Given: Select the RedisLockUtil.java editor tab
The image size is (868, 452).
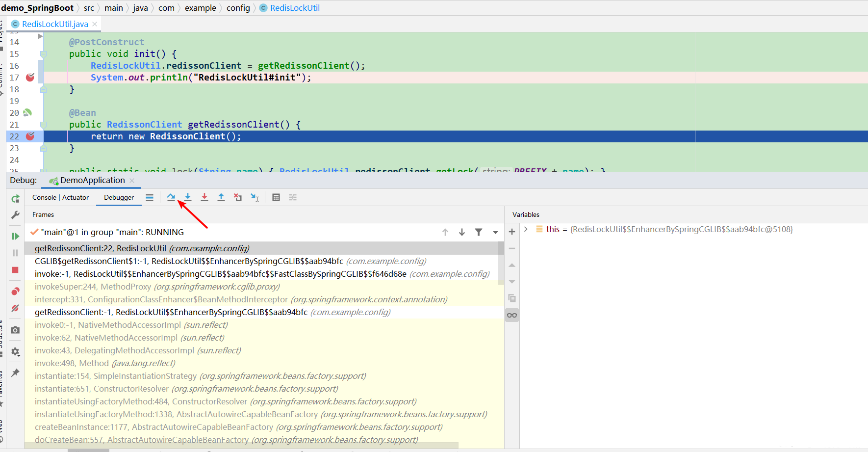Looking at the screenshot, I should [55, 24].
